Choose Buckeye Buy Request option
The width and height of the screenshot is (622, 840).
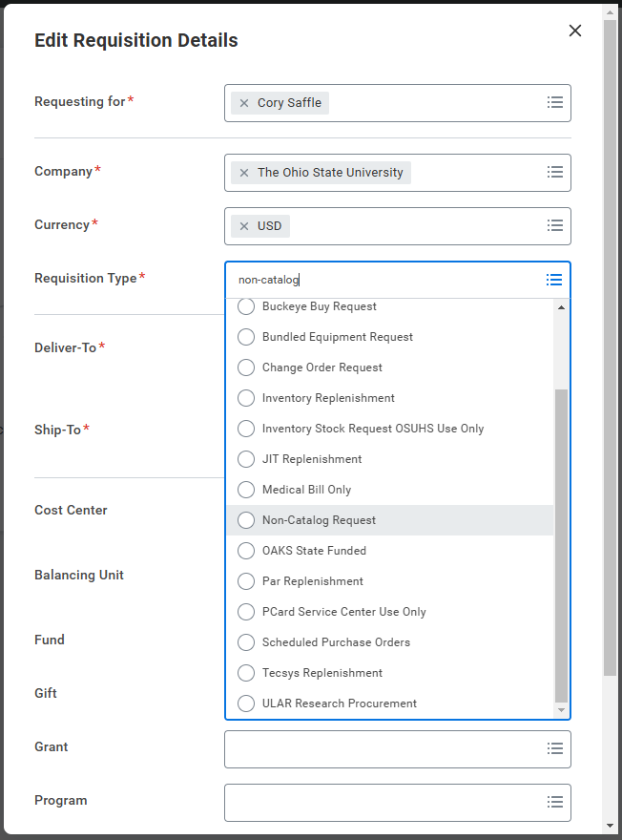[x=246, y=306]
